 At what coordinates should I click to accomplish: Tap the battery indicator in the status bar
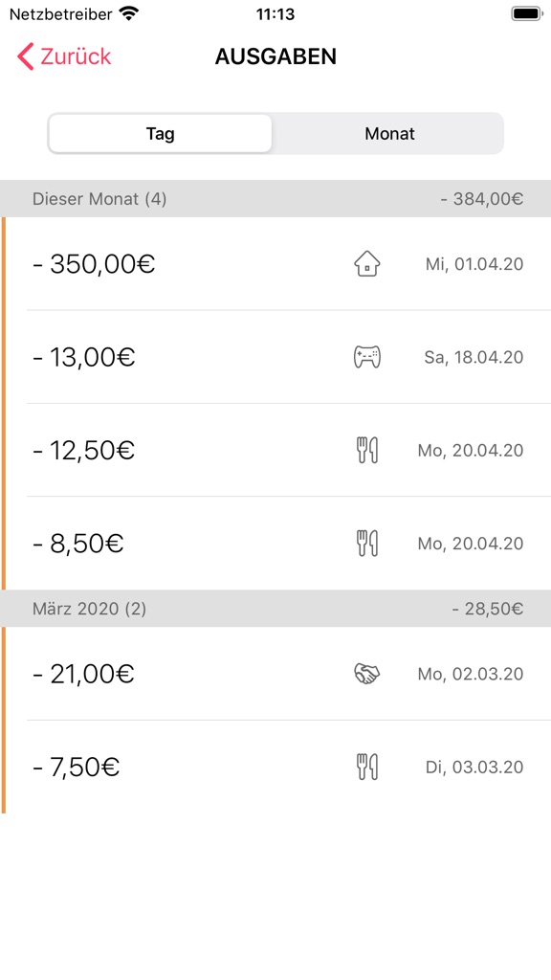tap(526, 13)
